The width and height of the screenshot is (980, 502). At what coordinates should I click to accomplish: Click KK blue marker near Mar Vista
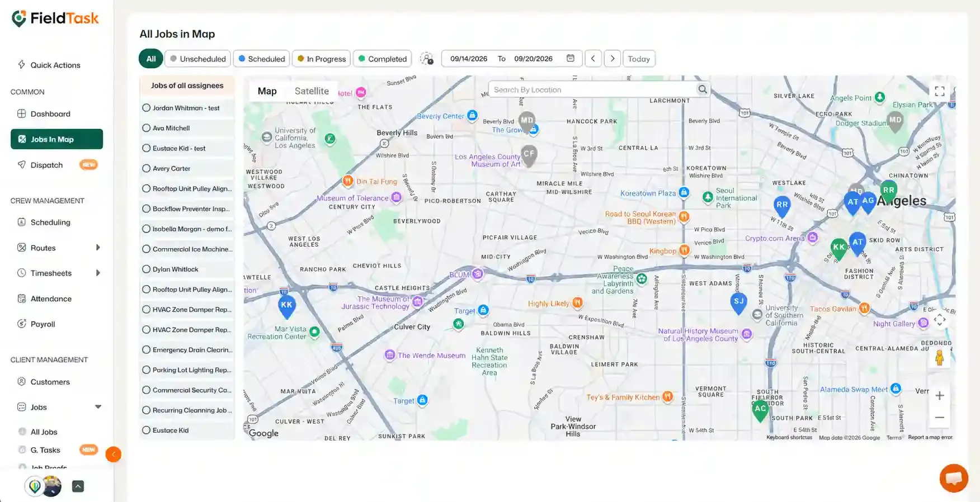point(286,307)
